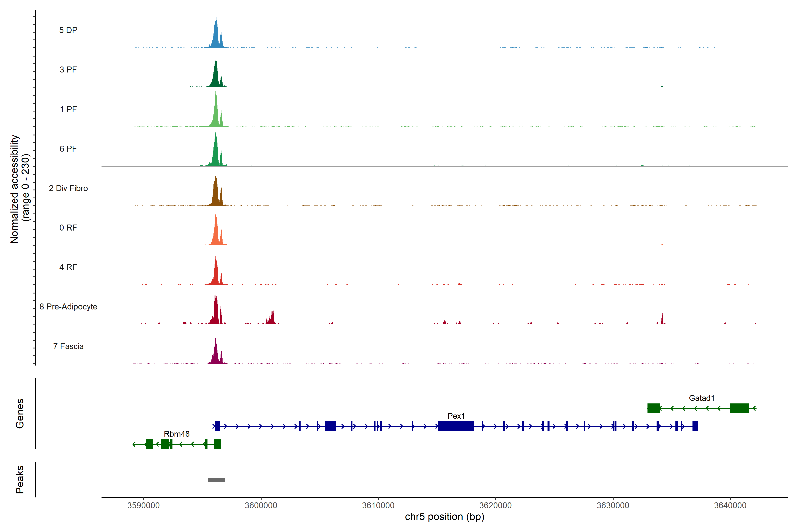Click the 7 Fascia track label

pyautogui.click(x=68, y=346)
